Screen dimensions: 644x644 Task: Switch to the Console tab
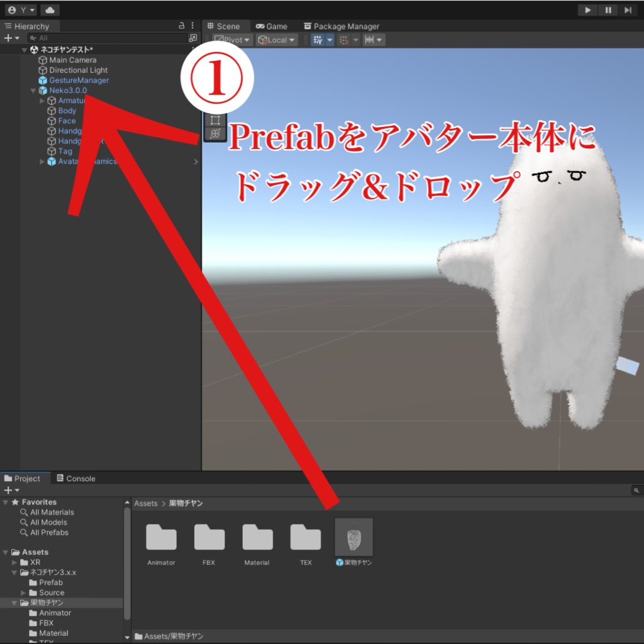tap(75, 478)
